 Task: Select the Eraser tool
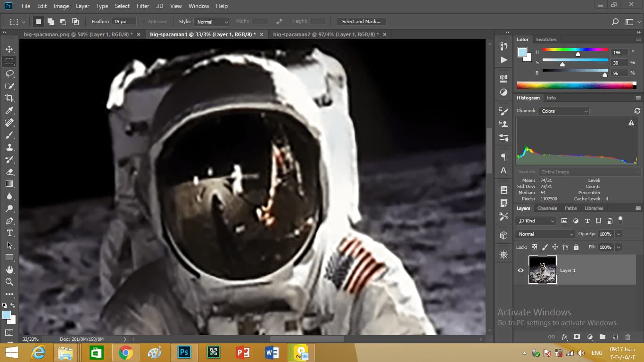(9, 172)
